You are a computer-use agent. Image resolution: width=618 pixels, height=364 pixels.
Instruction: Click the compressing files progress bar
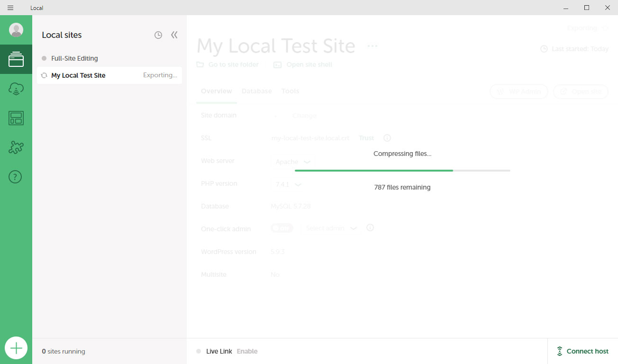(x=402, y=170)
